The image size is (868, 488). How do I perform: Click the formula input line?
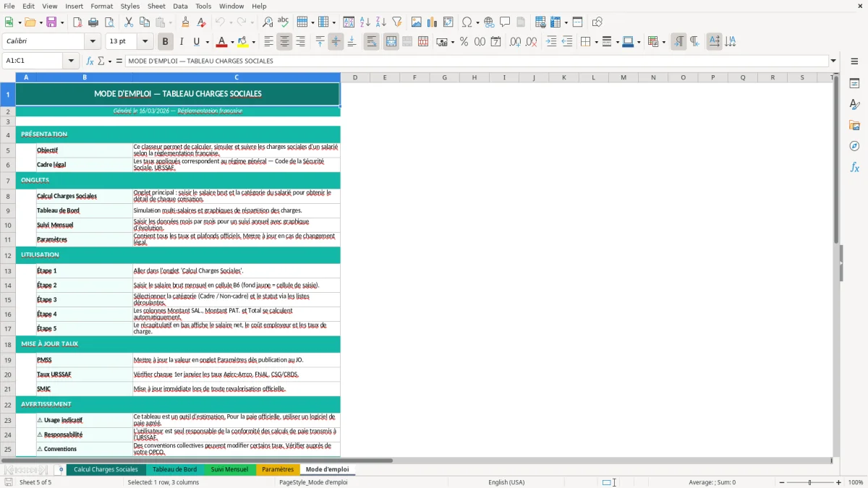coord(476,61)
